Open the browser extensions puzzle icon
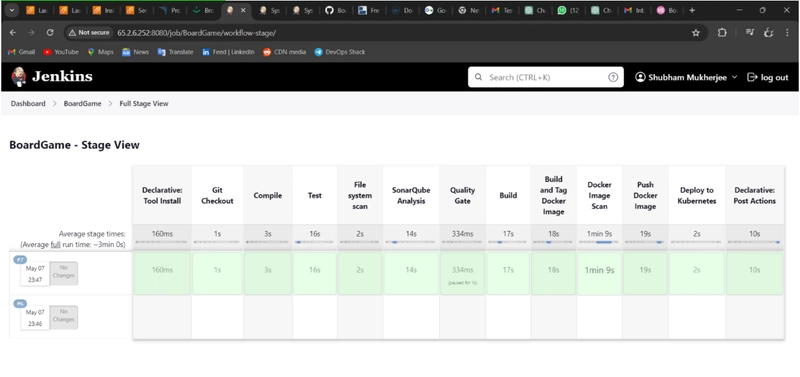This screenshot has height=377, width=800. click(x=721, y=33)
